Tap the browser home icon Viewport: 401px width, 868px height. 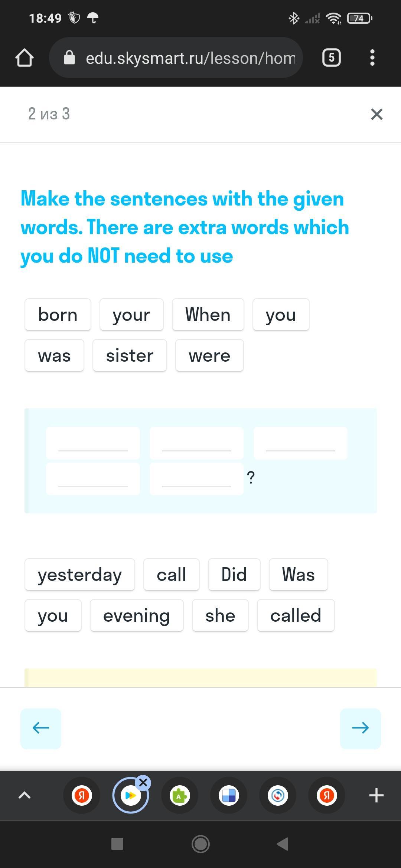coord(25,58)
